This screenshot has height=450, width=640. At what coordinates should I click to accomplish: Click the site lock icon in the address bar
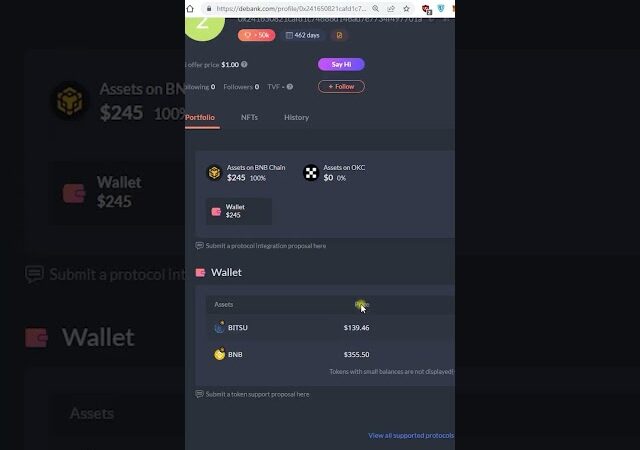pos(209,9)
